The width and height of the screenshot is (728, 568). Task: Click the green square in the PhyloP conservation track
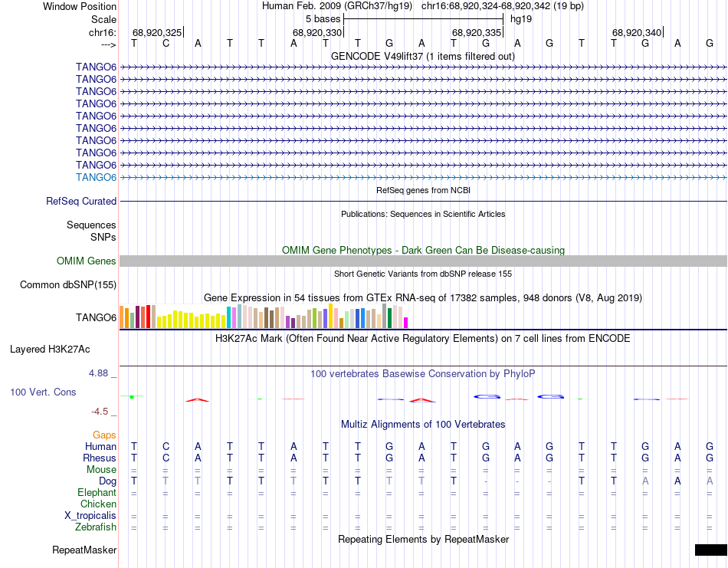(132, 396)
